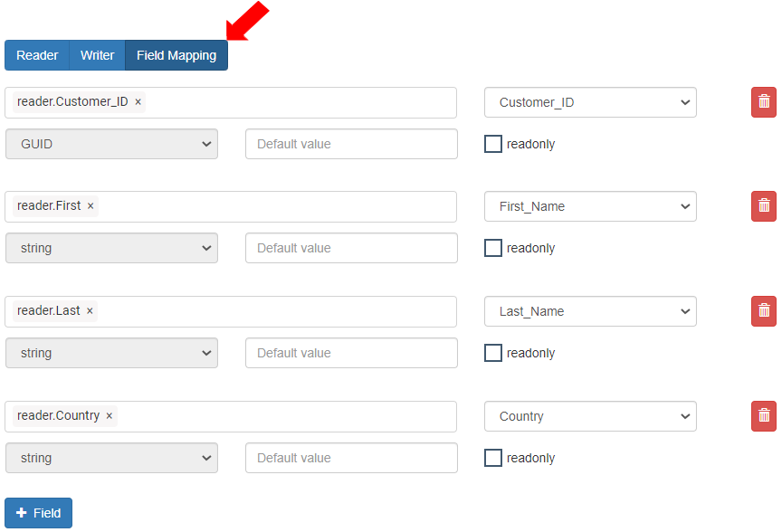782x532 pixels.
Task: Toggle readonly checkbox for First_Name
Action: pos(493,248)
